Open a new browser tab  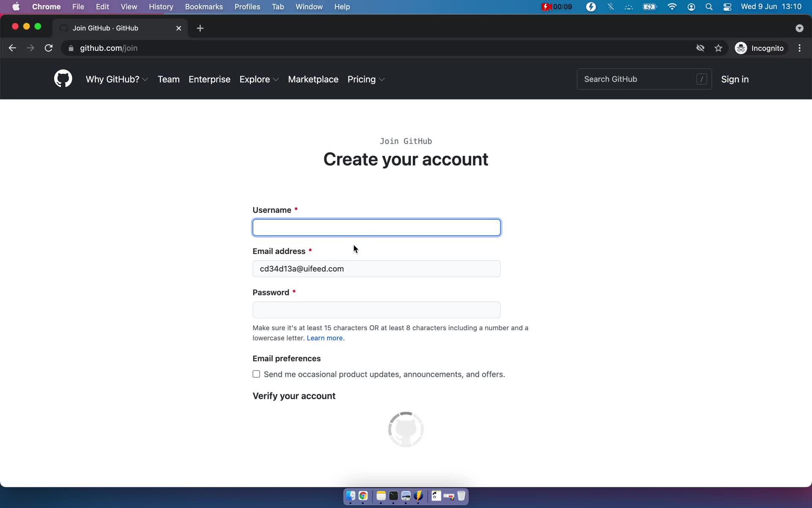point(200,28)
